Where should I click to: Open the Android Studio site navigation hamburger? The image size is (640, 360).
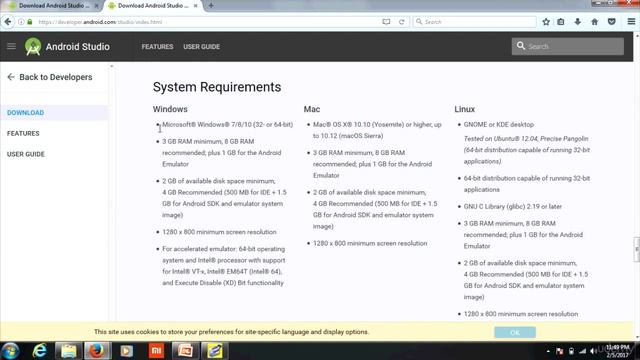[11, 46]
